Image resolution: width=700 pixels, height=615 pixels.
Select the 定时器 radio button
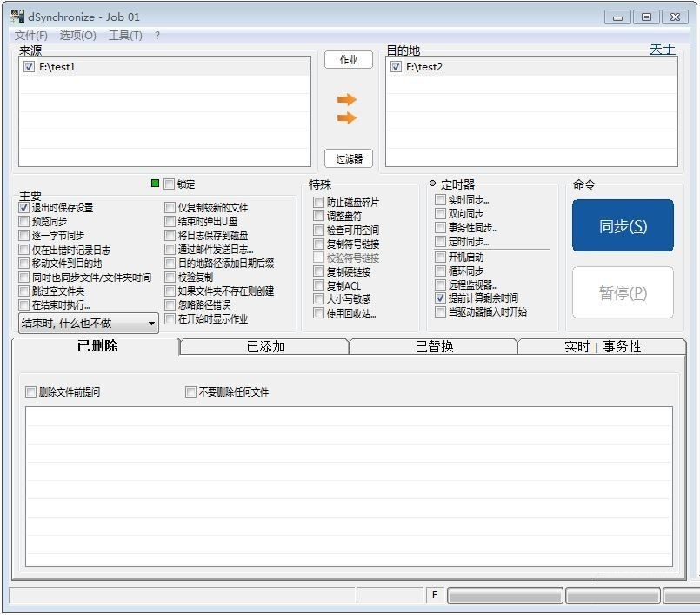coord(432,184)
